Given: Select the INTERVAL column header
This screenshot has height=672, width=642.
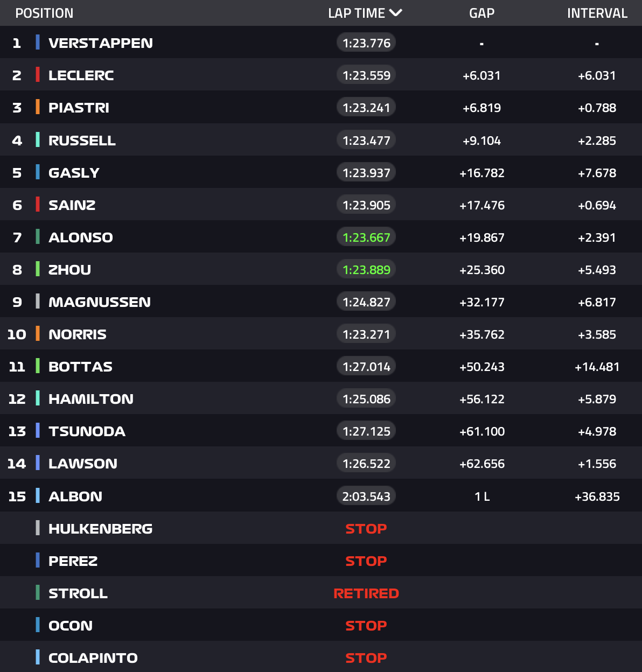Looking at the screenshot, I should pyautogui.click(x=597, y=13).
